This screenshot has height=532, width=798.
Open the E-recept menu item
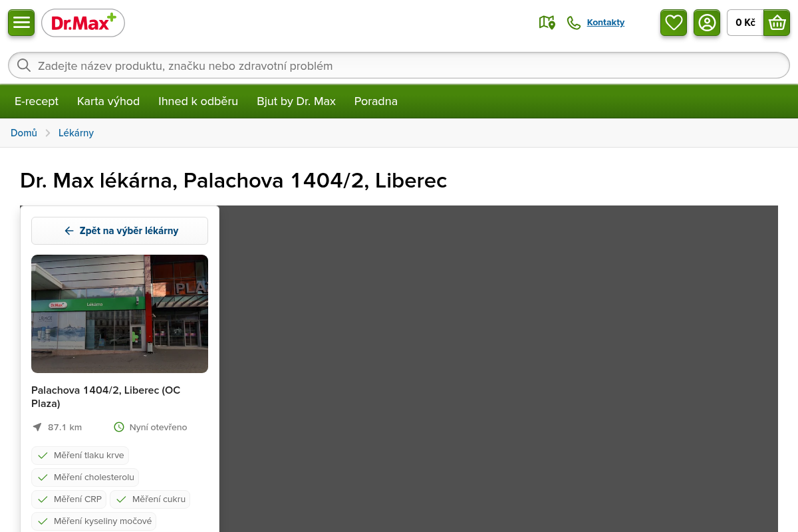click(37, 101)
